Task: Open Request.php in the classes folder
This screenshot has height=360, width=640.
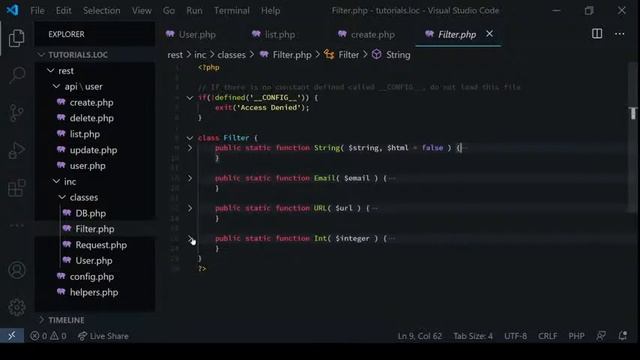Action: (x=101, y=245)
